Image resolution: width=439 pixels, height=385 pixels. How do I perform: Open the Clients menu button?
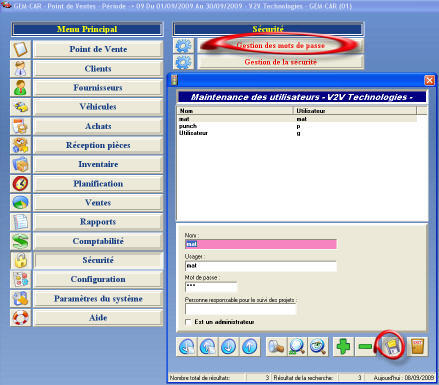click(x=98, y=68)
